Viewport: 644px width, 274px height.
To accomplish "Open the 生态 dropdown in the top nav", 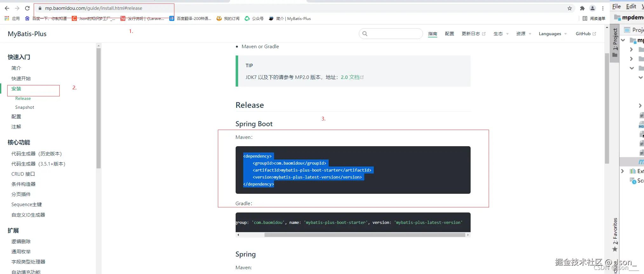I will point(501,34).
